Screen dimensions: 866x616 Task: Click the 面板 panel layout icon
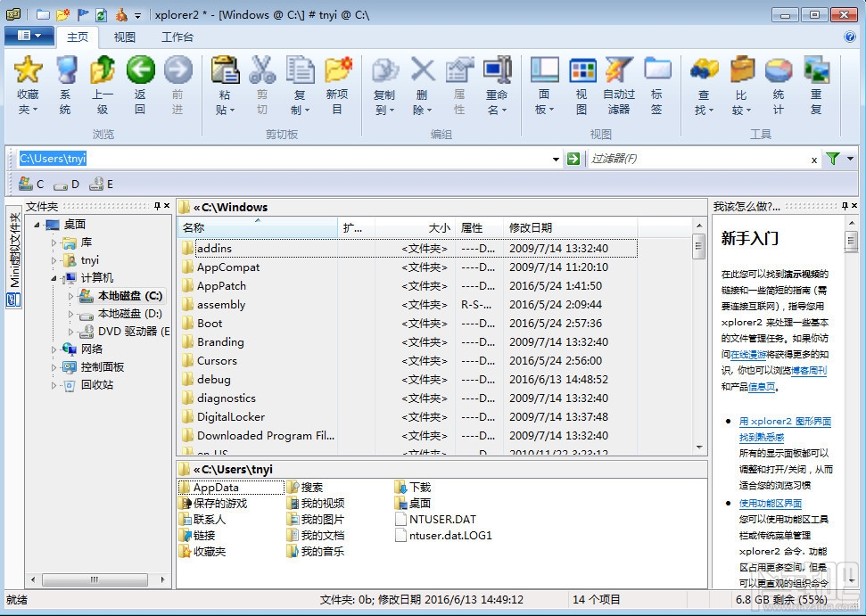click(545, 70)
